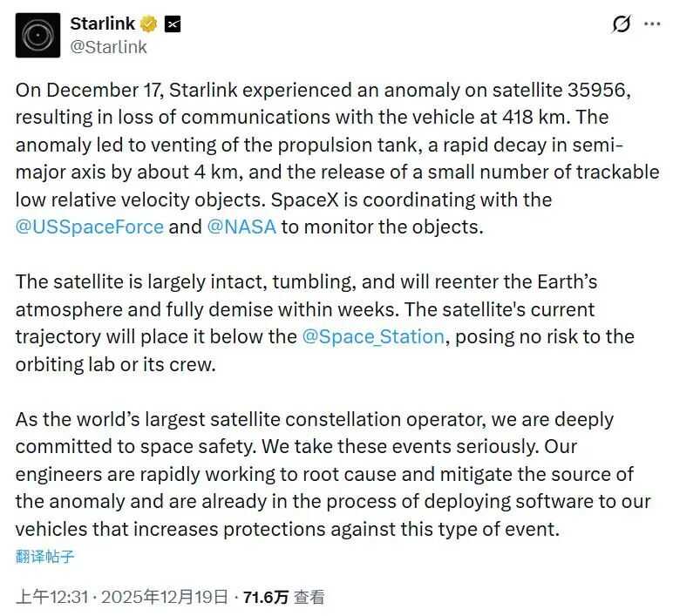Open the @USSpaceForce mention
Viewport: 673px width, 616px height.
tap(90, 227)
